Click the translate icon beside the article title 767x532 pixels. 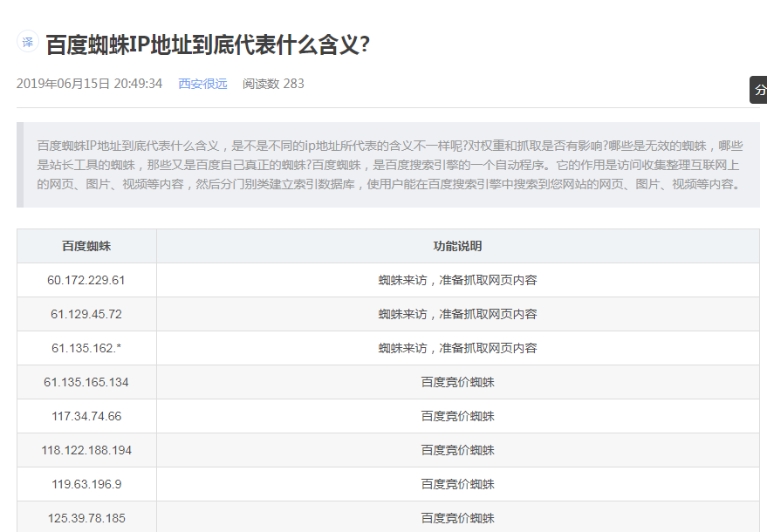coord(28,42)
